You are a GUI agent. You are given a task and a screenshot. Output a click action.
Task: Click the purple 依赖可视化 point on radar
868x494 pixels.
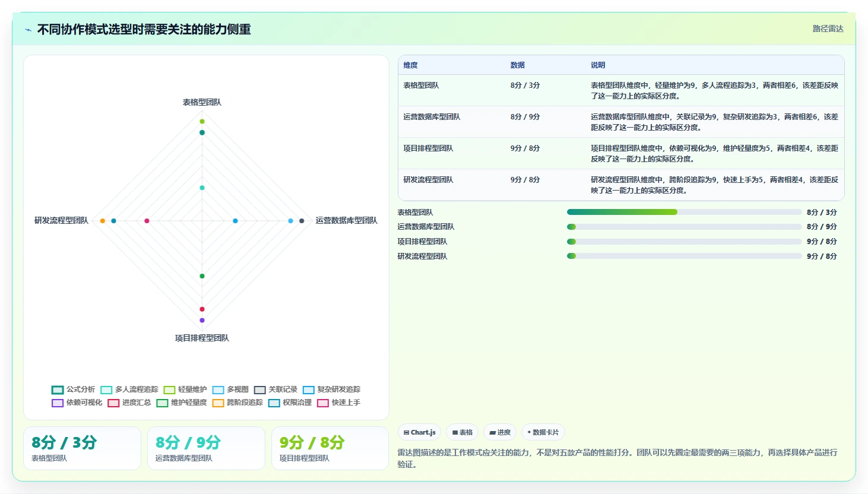coord(202,321)
